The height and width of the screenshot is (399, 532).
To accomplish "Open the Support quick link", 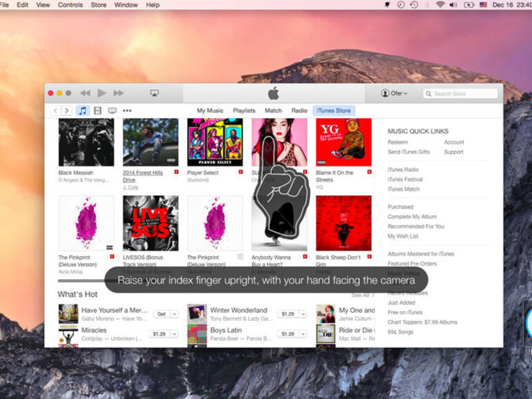I will 454,152.
